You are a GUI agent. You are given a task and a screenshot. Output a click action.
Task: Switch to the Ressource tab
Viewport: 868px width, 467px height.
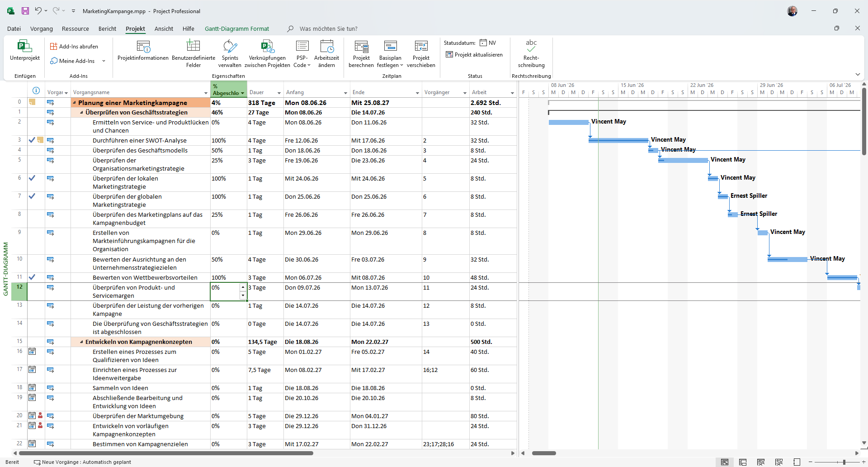(x=75, y=29)
